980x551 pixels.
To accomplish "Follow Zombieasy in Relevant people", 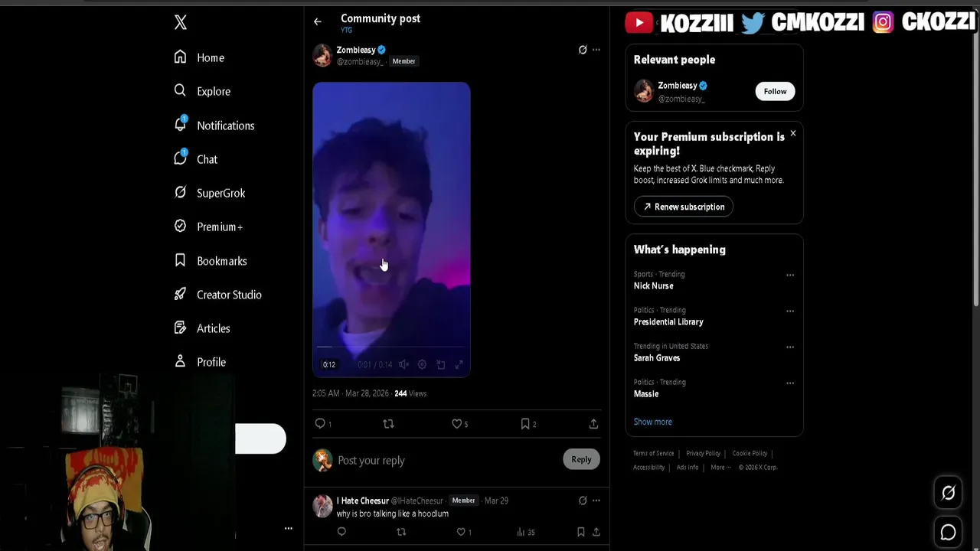I will point(775,91).
